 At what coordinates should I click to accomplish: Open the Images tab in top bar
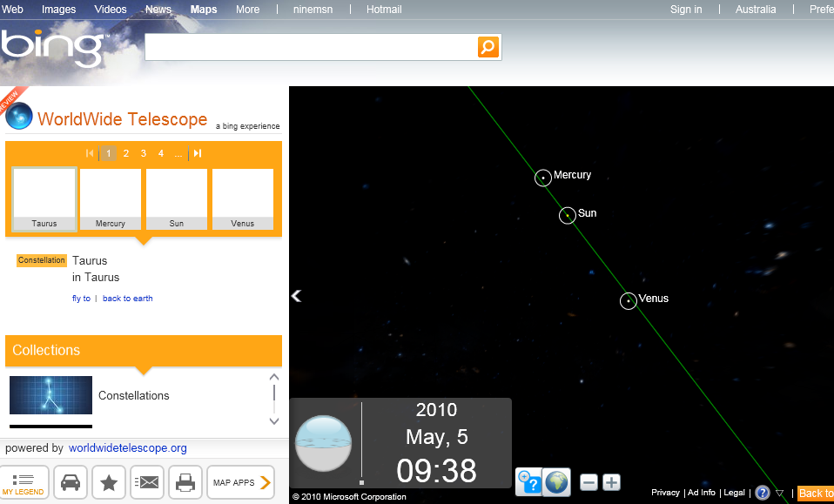click(x=59, y=10)
